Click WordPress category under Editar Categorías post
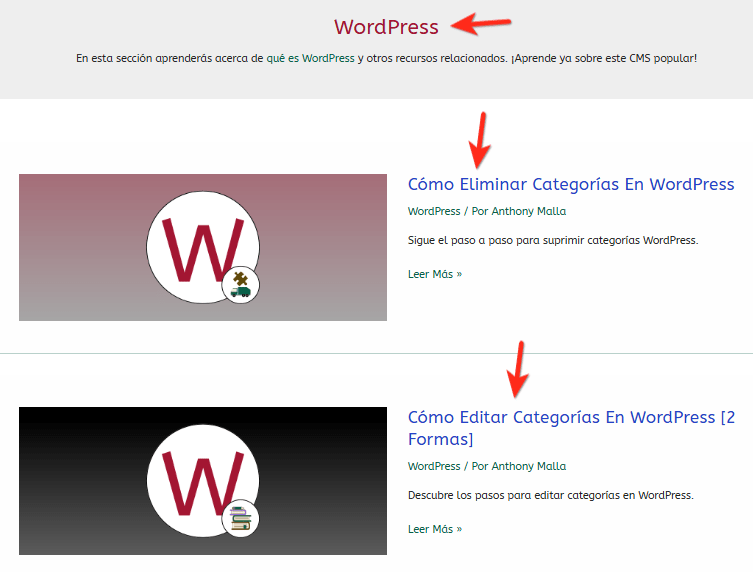 click(x=434, y=466)
